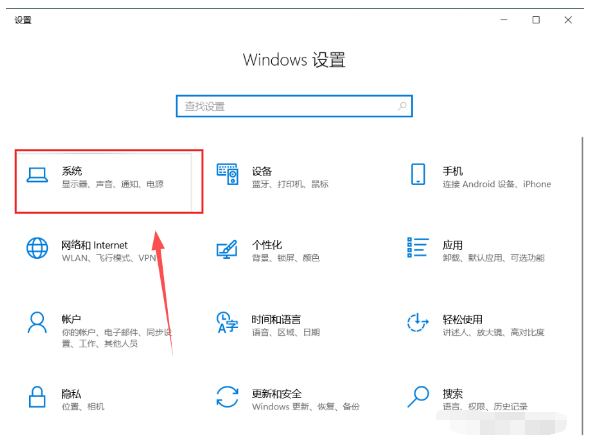The height and width of the screenshot is (442, 594).
Task: Click the text 显示器、声音、通知、电源
Action: click(113, 184)
